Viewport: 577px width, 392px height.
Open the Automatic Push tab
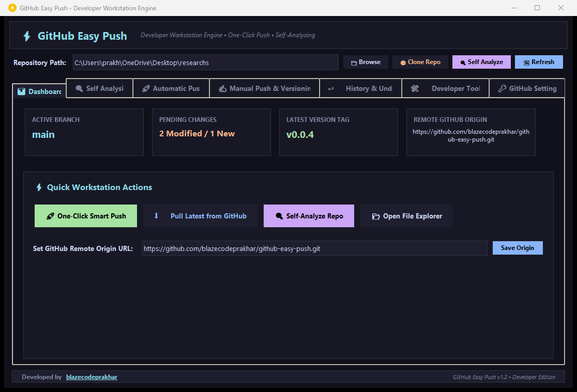click(x=171, y=88)
